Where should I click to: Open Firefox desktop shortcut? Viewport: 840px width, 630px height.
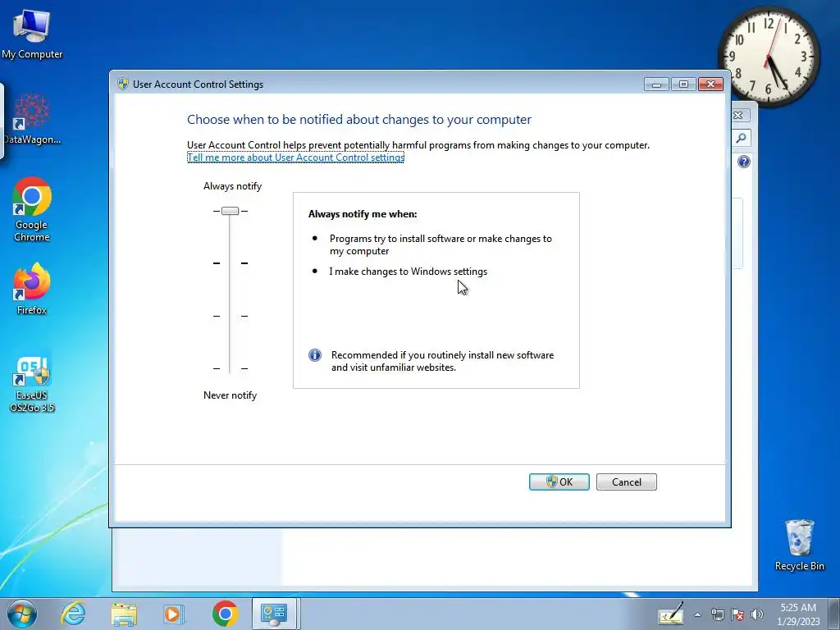32,288
